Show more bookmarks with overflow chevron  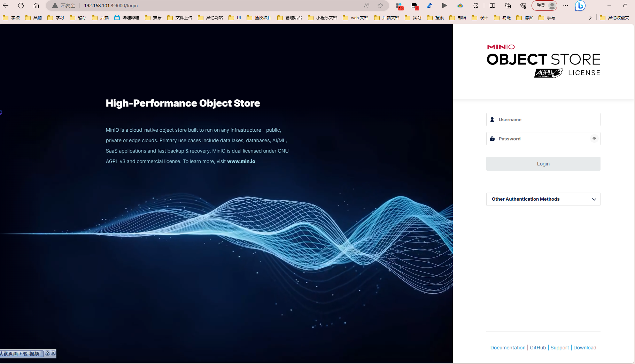[590, 18]
